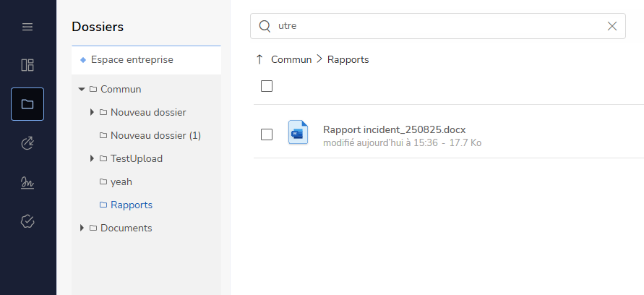Open the dashboard layout icon in sidebar
Screen dimensions: 644x295
click(x=27, y=65)
